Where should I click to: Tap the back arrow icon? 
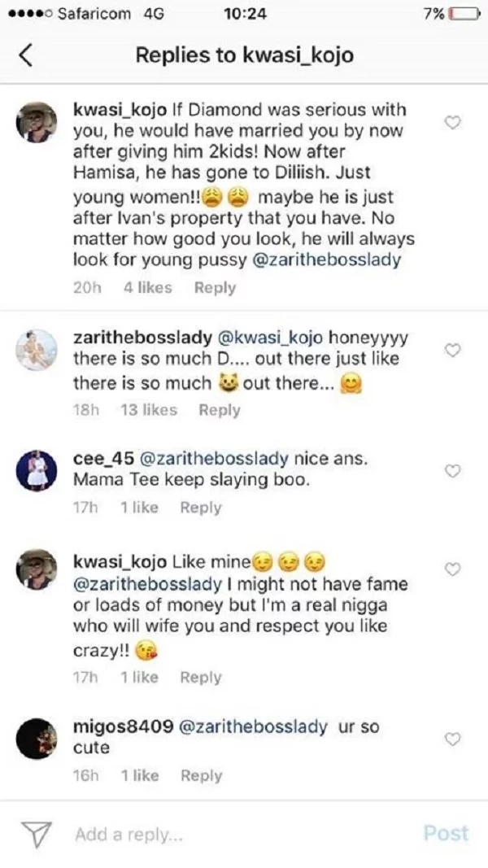[x=26, y=55]
